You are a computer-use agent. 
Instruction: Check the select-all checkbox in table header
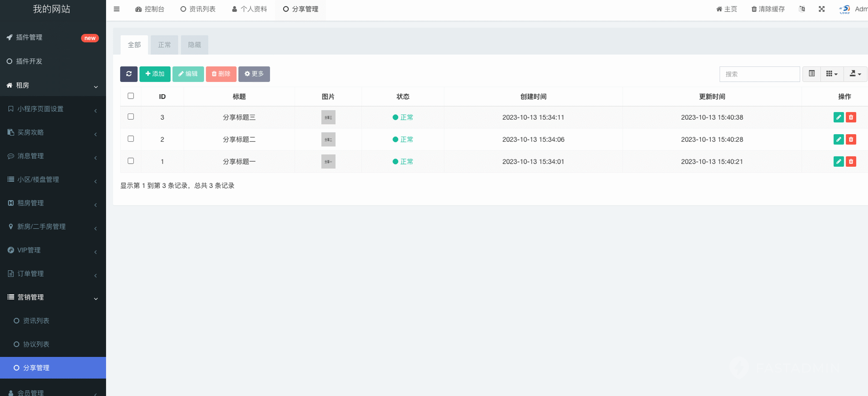pyautogui.click(x=131, y=96)
